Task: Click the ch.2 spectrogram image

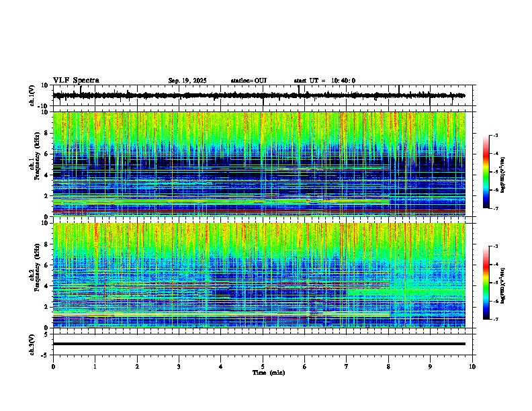Action: [x=259, y=275]
